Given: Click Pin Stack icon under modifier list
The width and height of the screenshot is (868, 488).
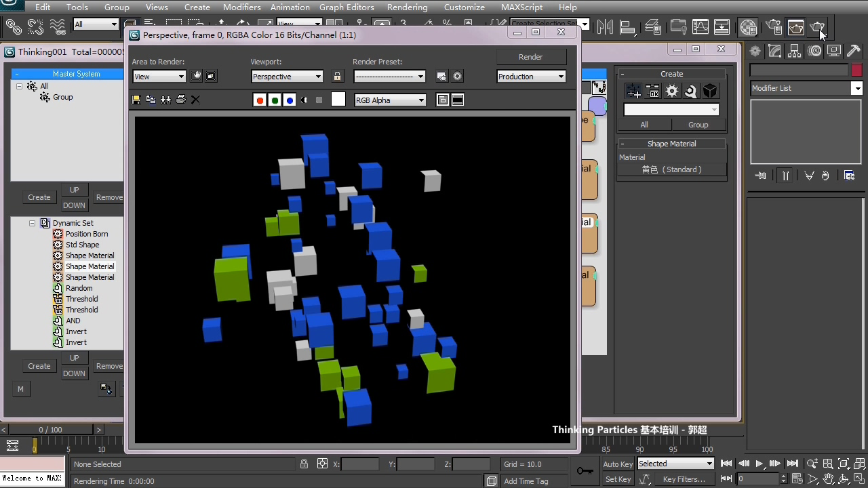Looking at the screenshot, I should (761, 176).
